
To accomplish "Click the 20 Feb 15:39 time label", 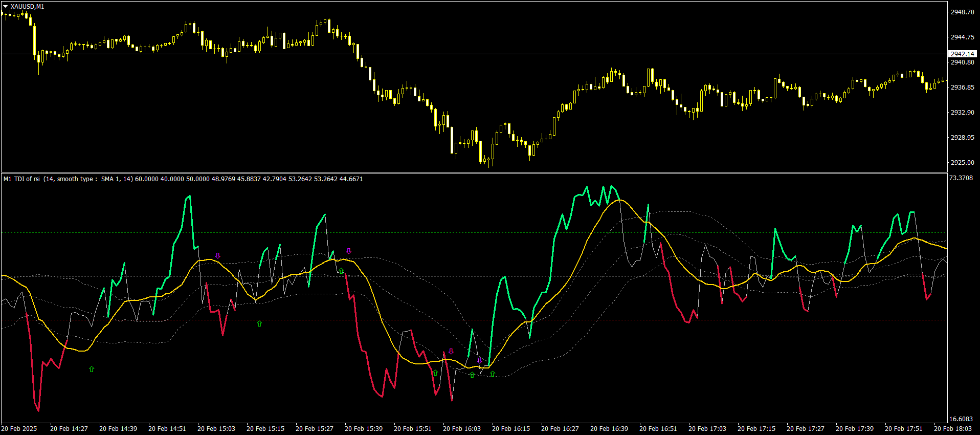I will coord(364,428).
